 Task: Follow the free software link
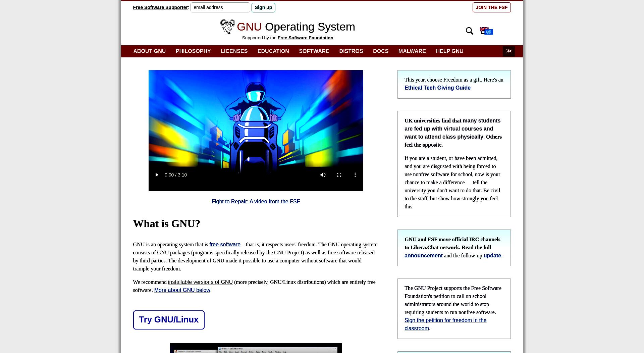coord(225,245)
